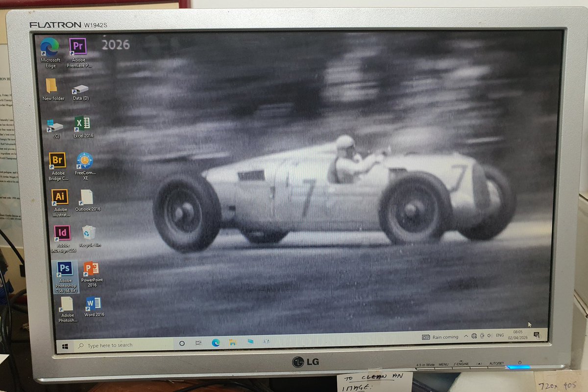Open the 'Rain coming' weather widget
Image resolution: width=588 pixels, height=392 pixels.
click(440, 337)
